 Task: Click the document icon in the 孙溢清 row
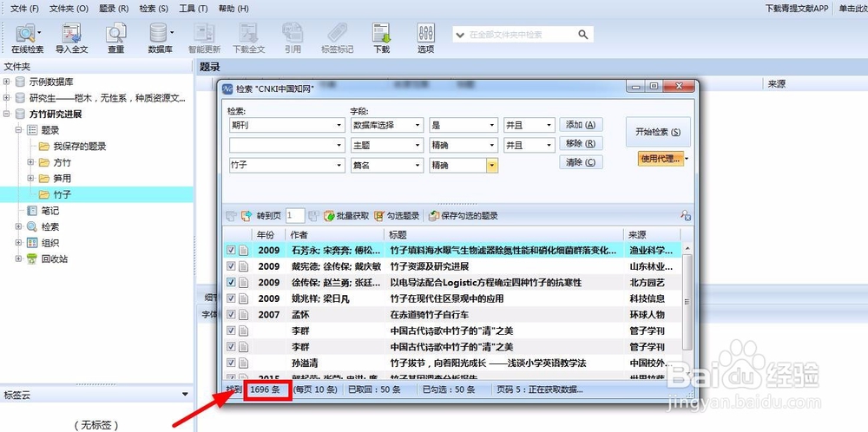[x=243, y=363]
